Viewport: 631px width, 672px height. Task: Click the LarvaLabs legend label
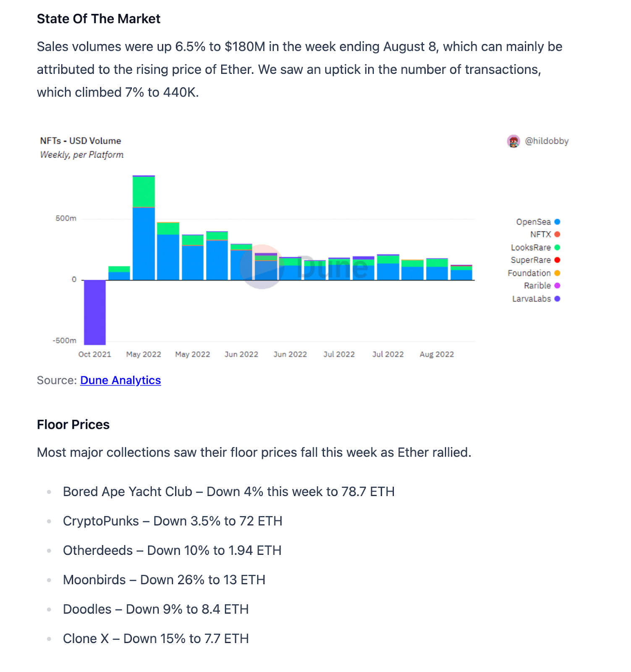(x=532, y=299)
